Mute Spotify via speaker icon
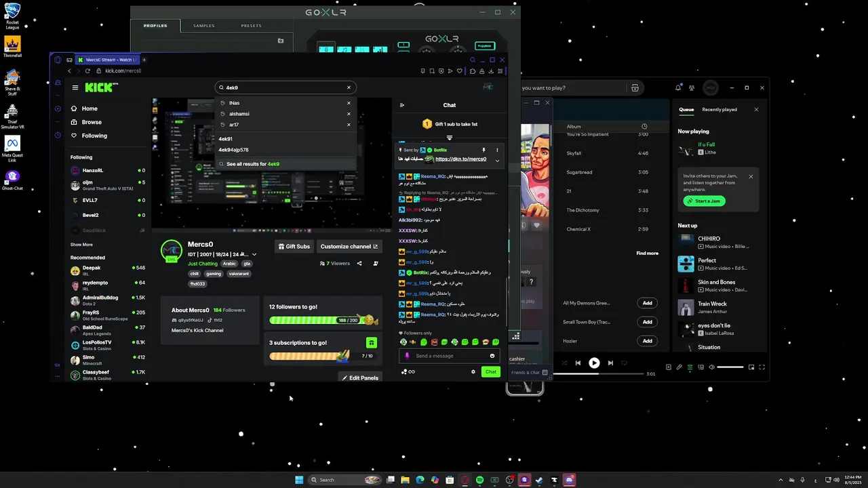The width and height of the screenshot is (868, 488). [711, 367]
